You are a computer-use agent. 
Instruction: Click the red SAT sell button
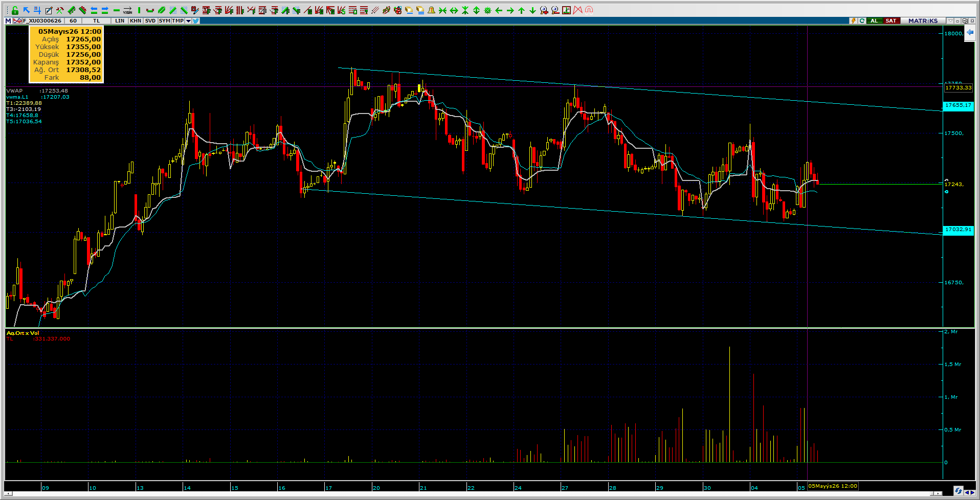(892, 21)
